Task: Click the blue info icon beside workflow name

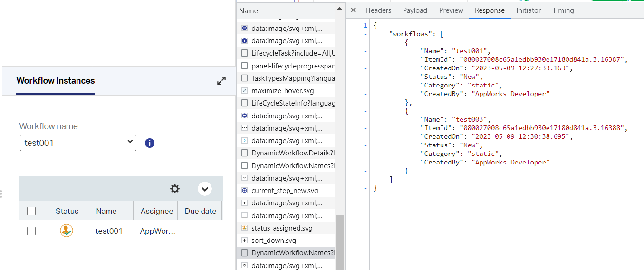Action: tap(150, 143)
